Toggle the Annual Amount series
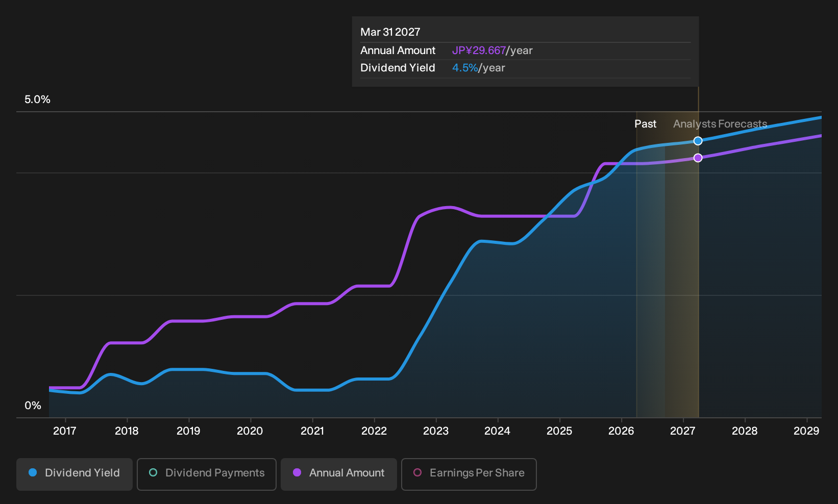This screenshot has height=504, width=838. [339, 474]
